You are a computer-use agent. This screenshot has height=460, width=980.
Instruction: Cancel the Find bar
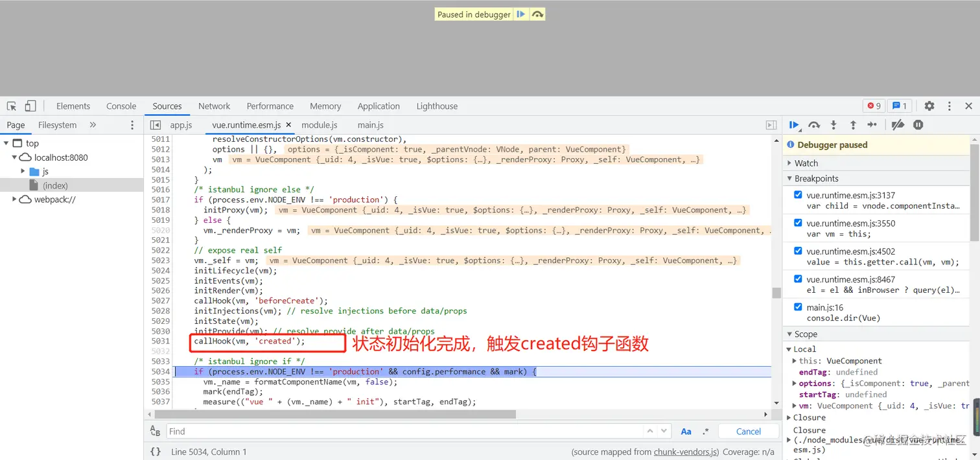click(749, 431)
